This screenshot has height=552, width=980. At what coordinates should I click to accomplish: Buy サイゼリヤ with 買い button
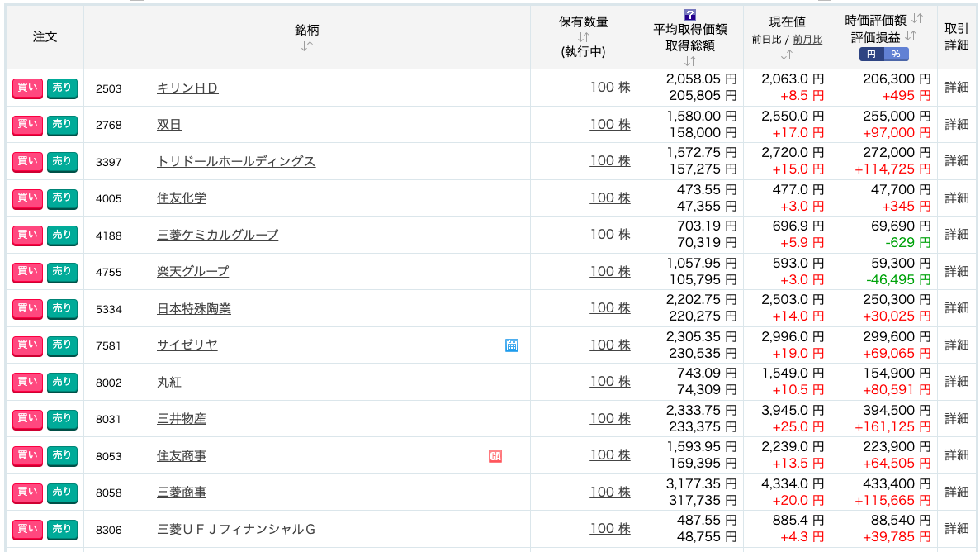tap(27, 345)
